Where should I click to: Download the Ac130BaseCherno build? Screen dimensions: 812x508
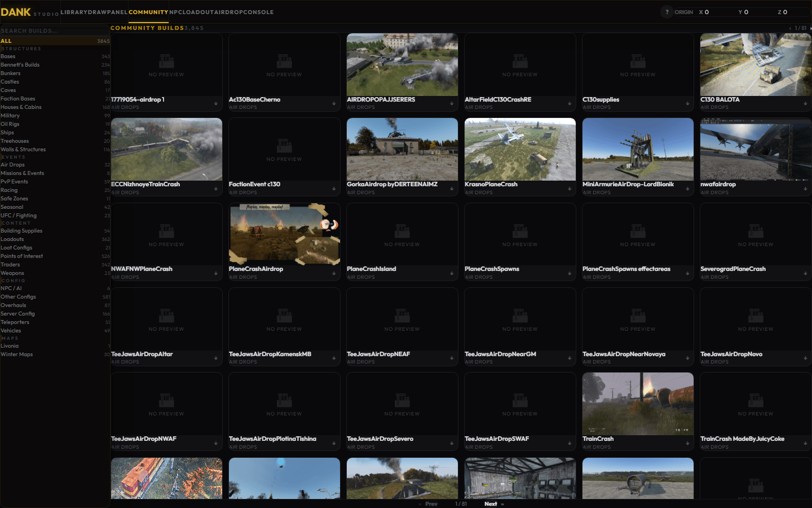pos(334,103)
